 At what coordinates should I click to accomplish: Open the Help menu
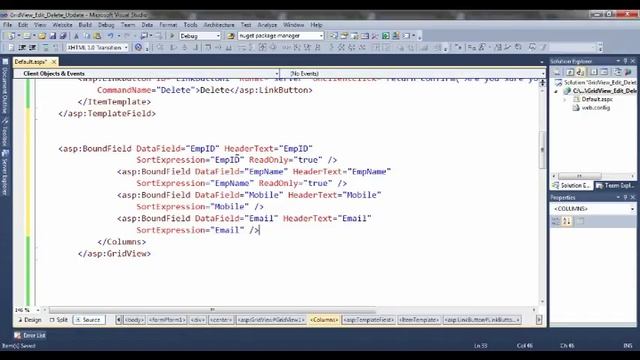click(x=316, y=25)
